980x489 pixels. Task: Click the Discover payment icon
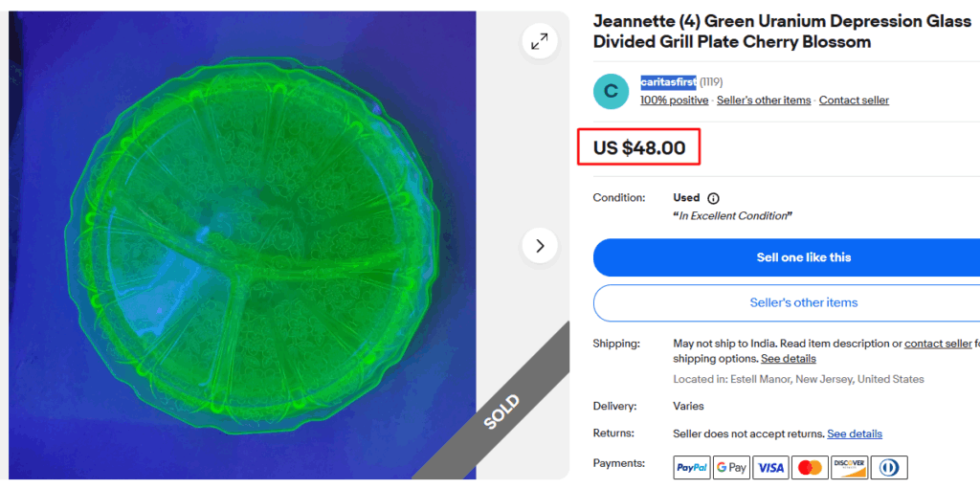[849, 467]
